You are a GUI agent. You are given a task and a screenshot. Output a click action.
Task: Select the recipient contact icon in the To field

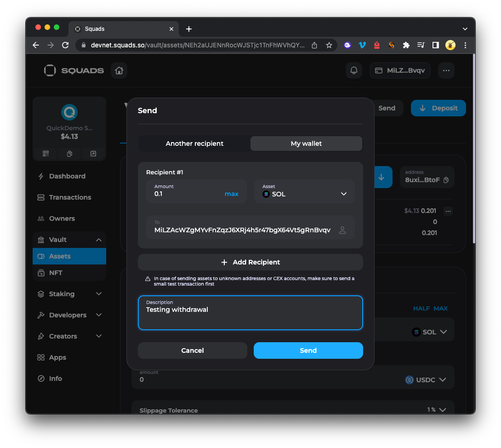(342, 230)
